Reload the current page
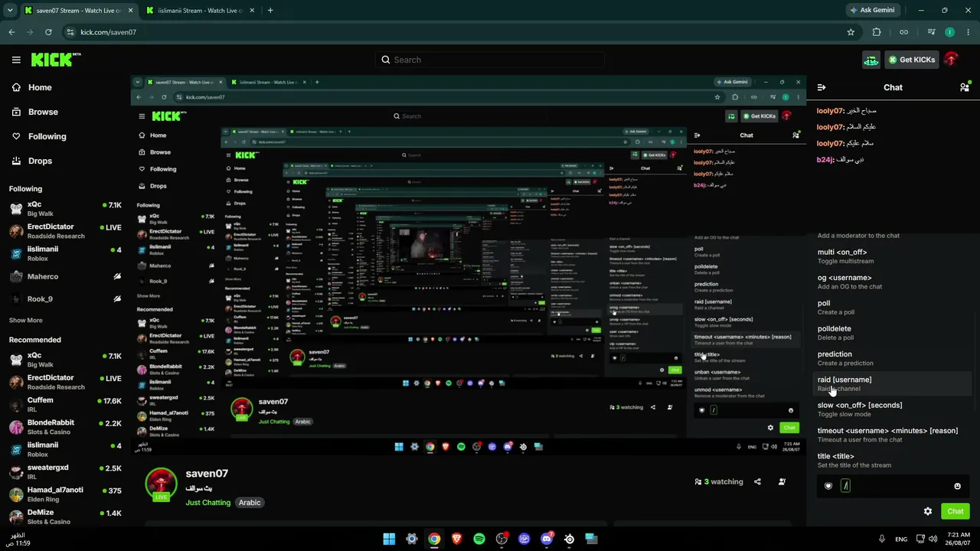The width and height of the screenshot is (980, 551). 48,32
